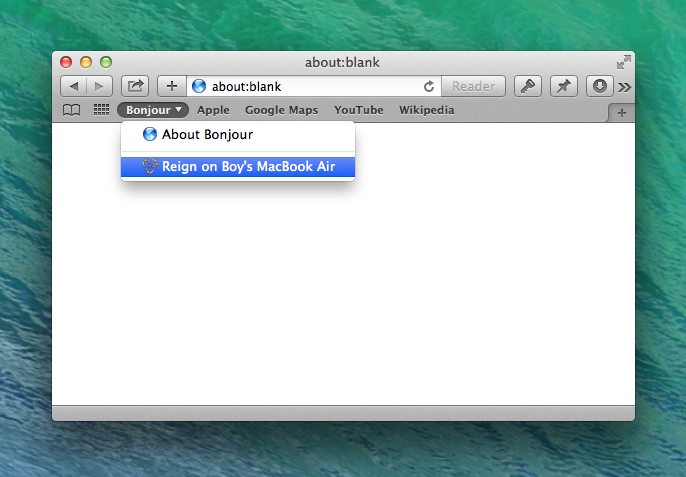
Task: Minimize the window with yellow button
Action: point(86,62)
